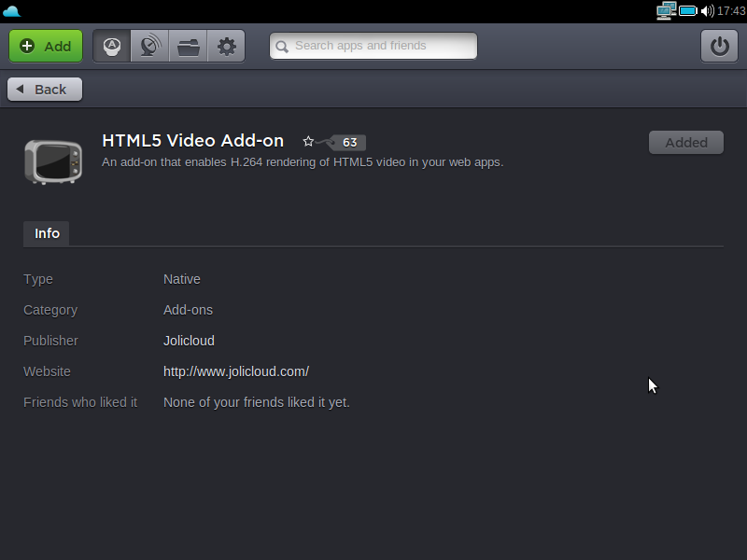Click the 63 likes count tag
This screenshot has width=747, height=560.
(349, 143)
